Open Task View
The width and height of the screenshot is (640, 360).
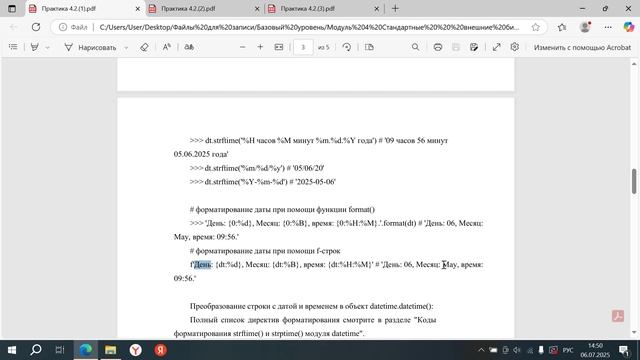(x=60, y=350)
